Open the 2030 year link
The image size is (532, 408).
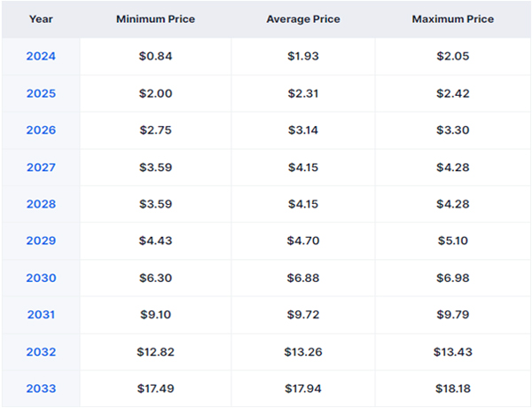pos(41,278)
